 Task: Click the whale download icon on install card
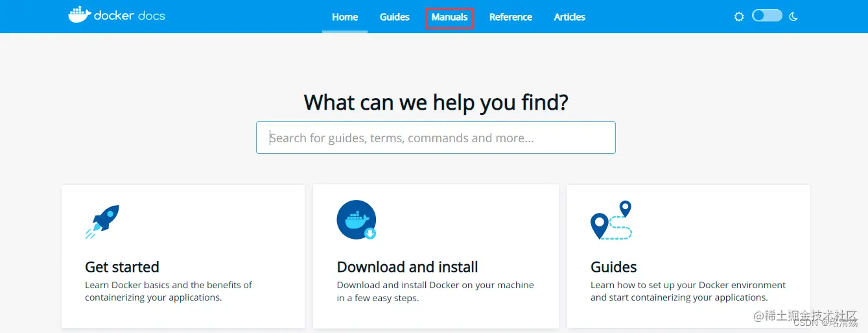[x=357, y=219]
